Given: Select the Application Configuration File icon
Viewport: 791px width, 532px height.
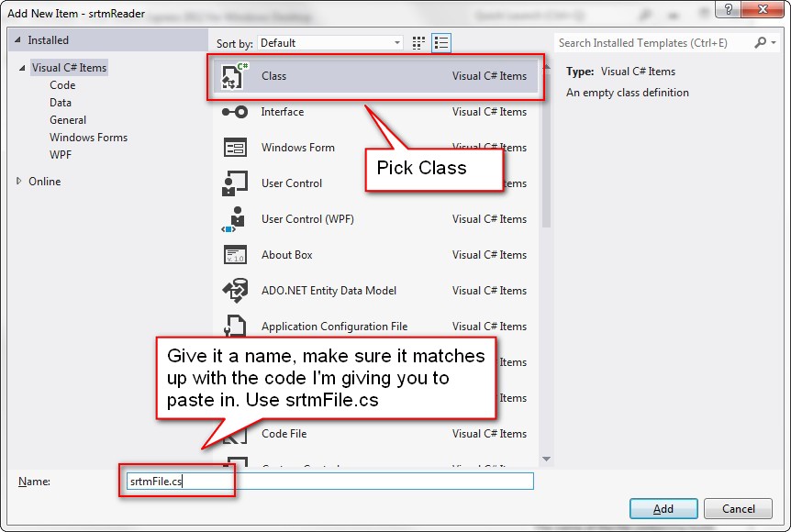Looking at the screenshot, I should click(235, 325).
